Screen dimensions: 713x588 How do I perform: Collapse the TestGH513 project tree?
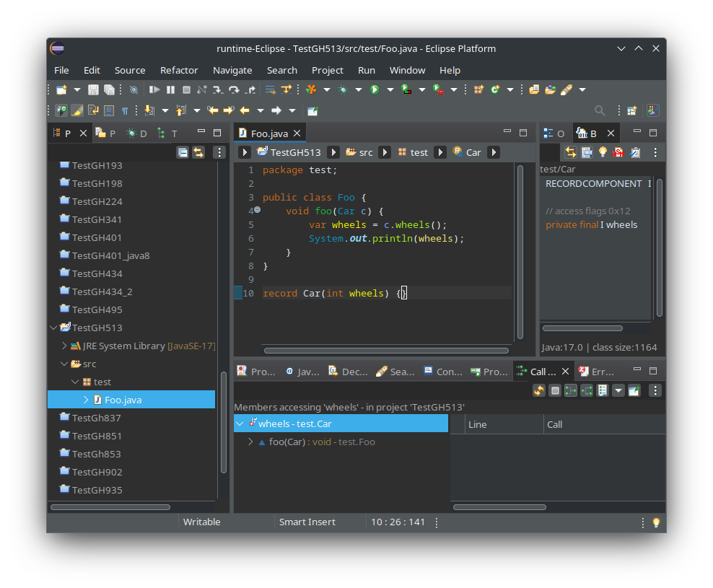pyautogui.click(x=53, y=328)
